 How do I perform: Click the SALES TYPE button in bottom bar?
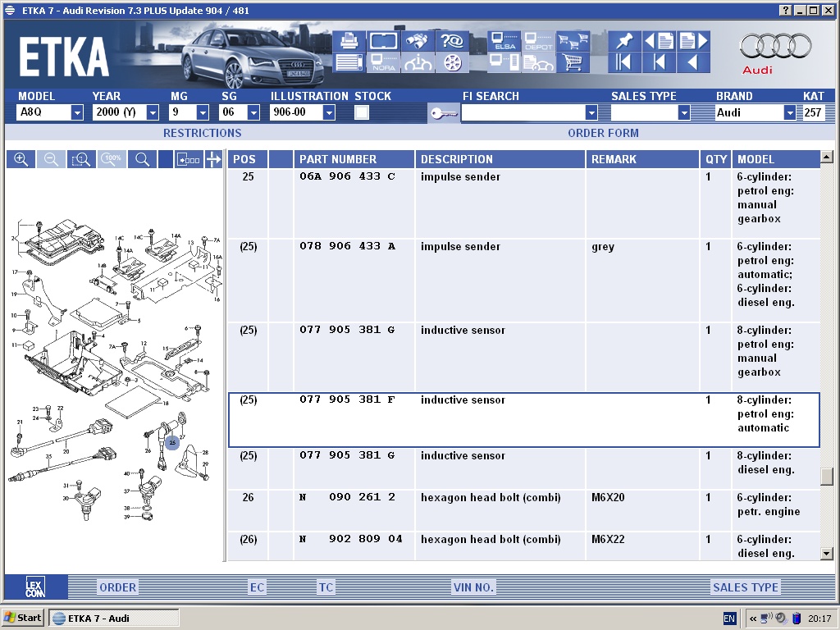coord(746,587)
